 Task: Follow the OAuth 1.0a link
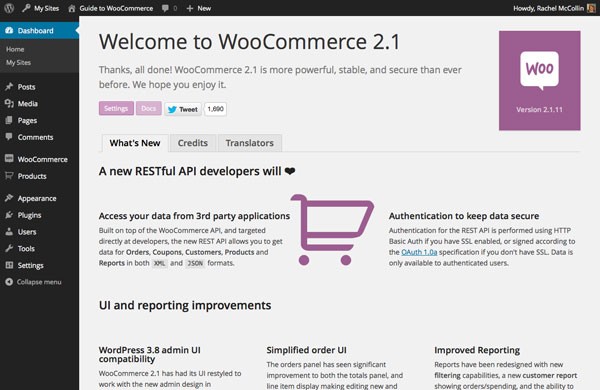click(x=419, y=252)
